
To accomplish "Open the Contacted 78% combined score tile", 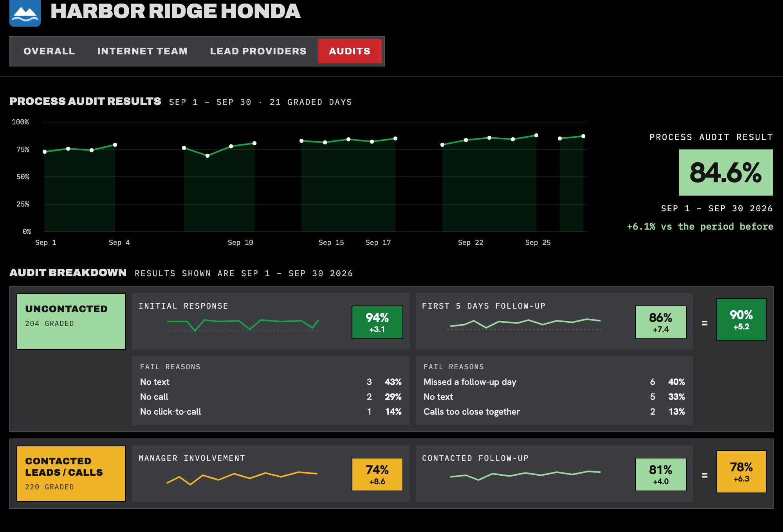I will [742, 472].
